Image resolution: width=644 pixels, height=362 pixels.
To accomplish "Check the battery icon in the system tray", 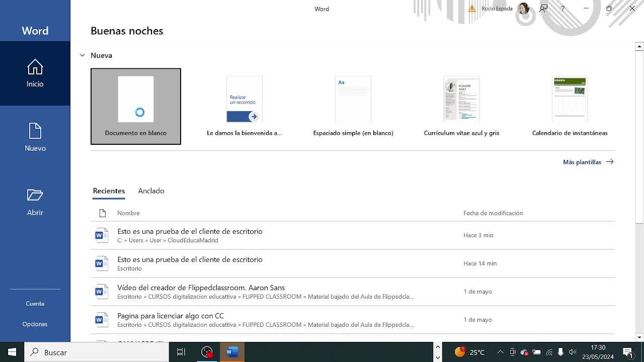I will tap(536, 352).
